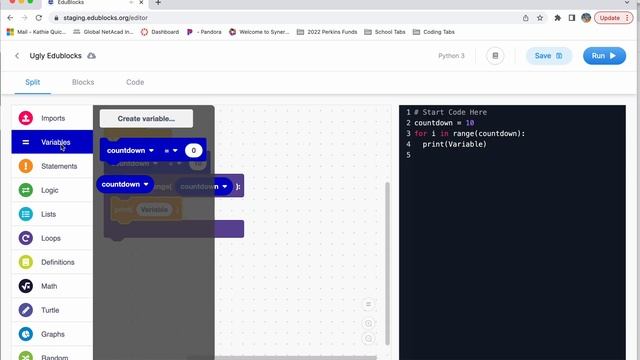Viewport: 640px width, 360px height.
Task: Expand the browser tab search chevron
Action: click(x=627, y=3)
